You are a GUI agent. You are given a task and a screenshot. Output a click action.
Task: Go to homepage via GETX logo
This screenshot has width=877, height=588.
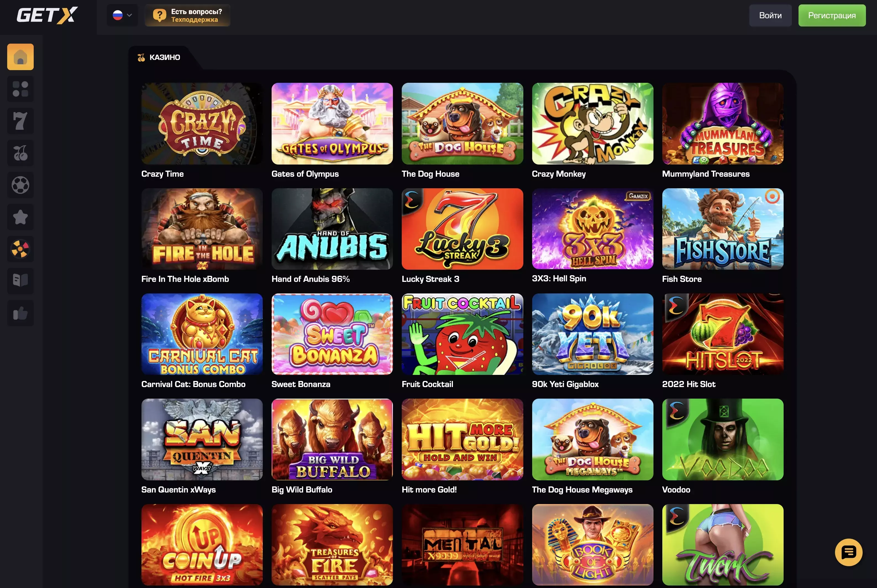(47, 15)
